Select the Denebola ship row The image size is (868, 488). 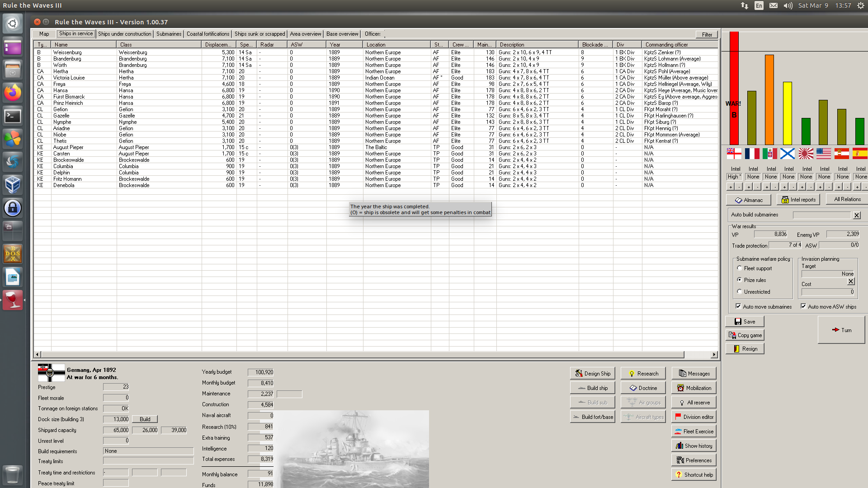pyautogui.click(x=376, y=185)
